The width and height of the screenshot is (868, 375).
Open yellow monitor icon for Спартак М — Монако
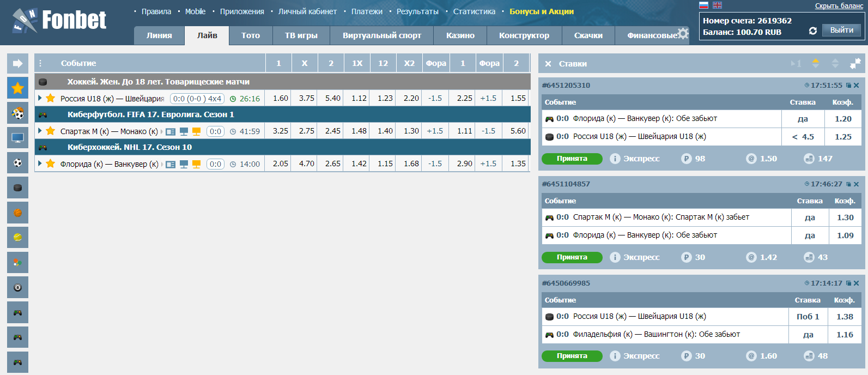[197, 131]
